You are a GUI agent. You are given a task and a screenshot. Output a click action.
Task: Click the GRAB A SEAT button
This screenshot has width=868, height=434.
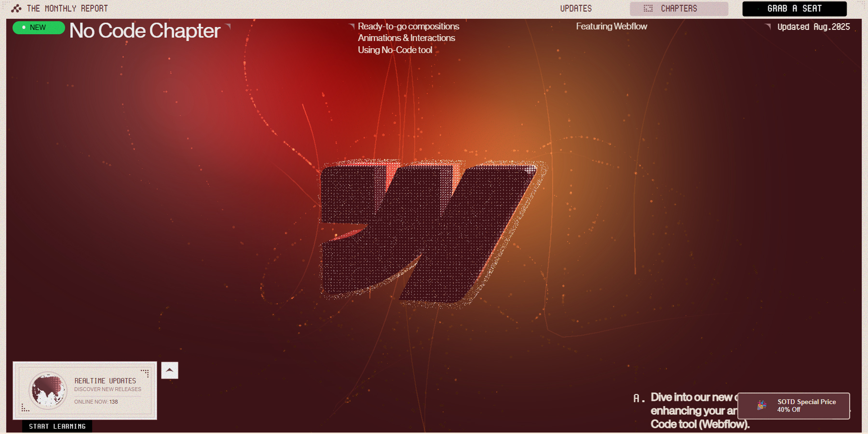tap(794, 9)
